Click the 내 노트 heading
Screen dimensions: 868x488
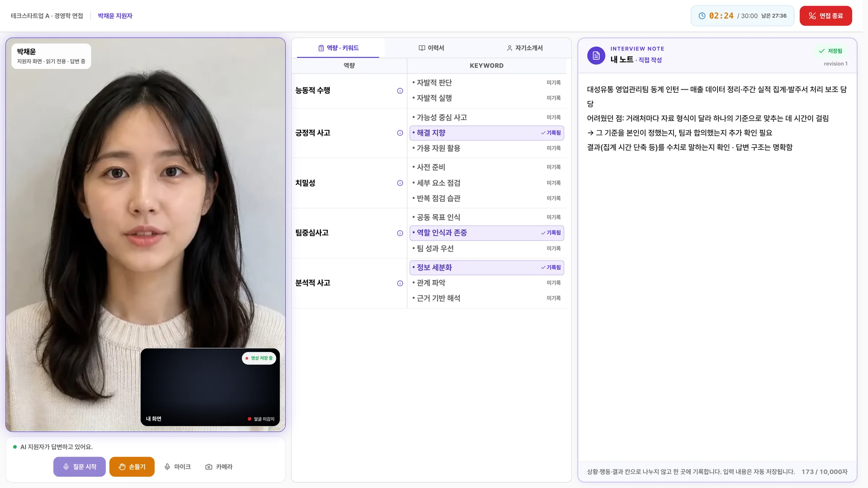pos(622,60)
